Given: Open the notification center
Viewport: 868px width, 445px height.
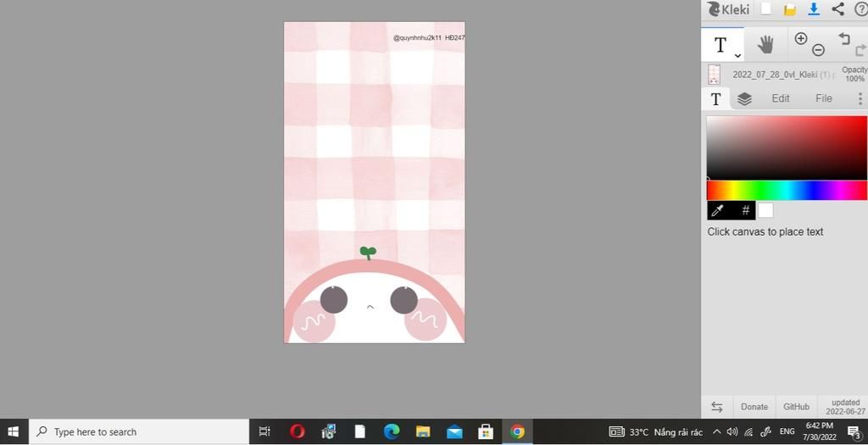Looking at the screenshot, I should click(854, 432).
